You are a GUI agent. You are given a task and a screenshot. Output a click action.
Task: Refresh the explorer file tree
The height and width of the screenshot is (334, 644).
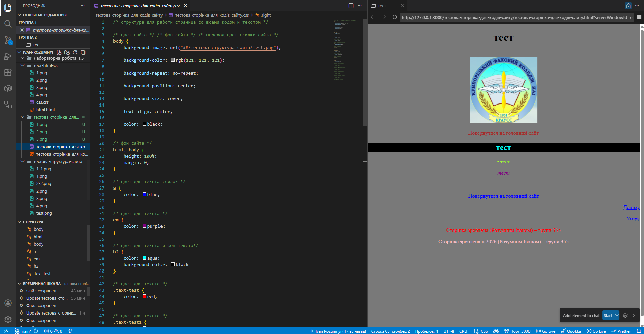click(x=75, y=52)
